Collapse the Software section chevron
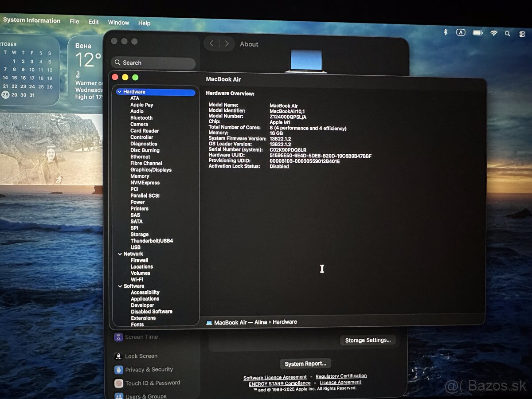The height and width of the screenshot is (399, 532). pyautogui.click(x=120, y=286)
